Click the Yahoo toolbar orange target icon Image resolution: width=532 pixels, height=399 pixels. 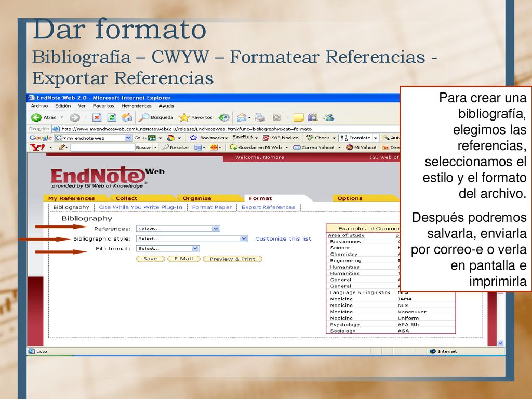214,147
